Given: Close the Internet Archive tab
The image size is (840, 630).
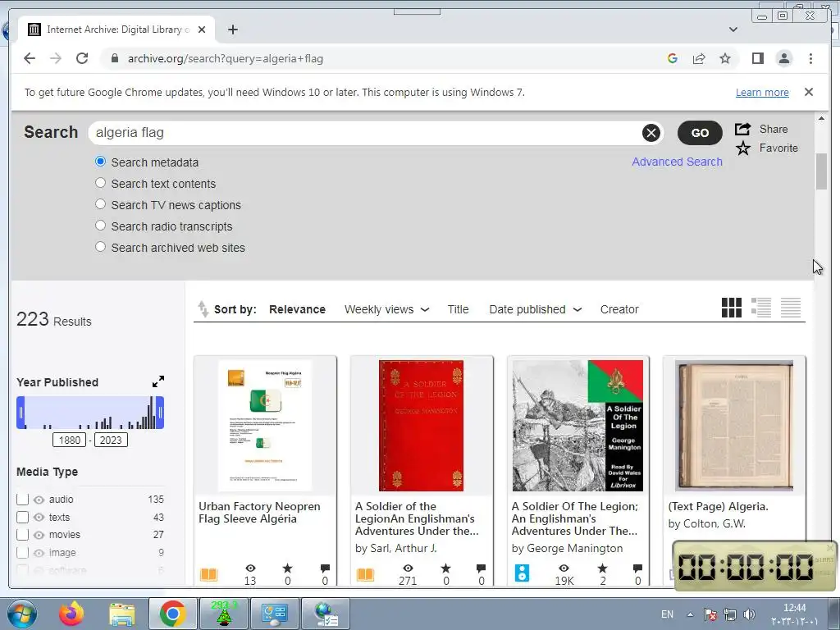Looking at the screenshot, I should (x=202, y=30).
